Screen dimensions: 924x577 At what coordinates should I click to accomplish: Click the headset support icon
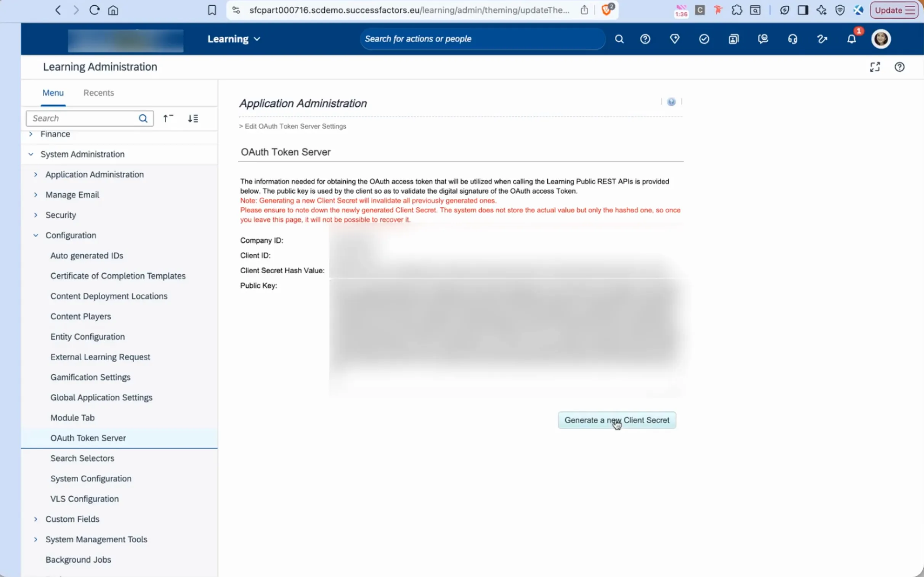click(x=792, y=39)
